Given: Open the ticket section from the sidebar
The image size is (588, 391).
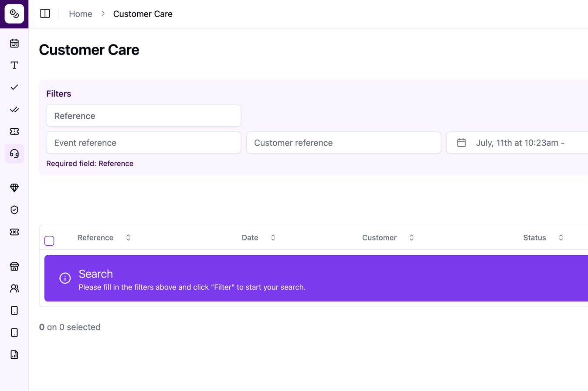Looking at the screenshot, I should [x=14, y=131].
